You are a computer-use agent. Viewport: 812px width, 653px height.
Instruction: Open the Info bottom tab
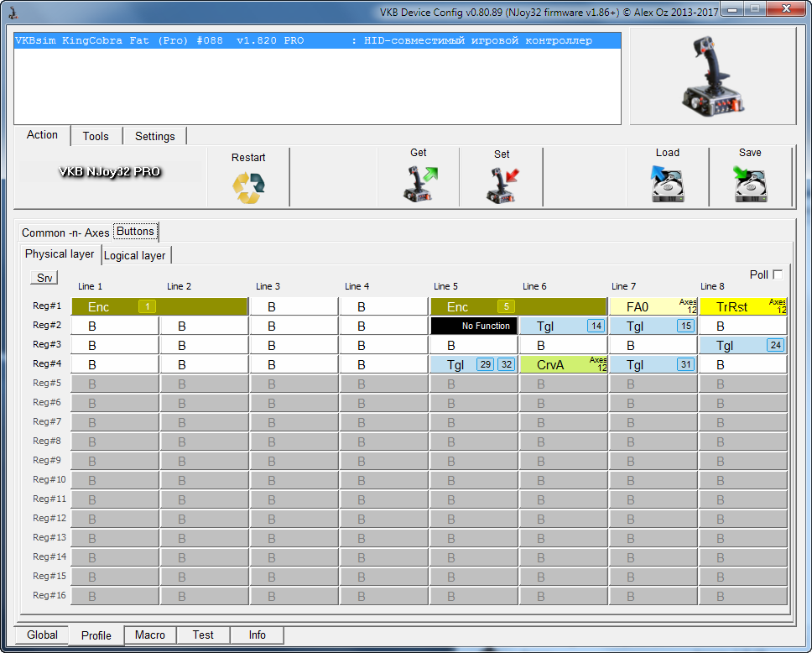coord(258,635)
